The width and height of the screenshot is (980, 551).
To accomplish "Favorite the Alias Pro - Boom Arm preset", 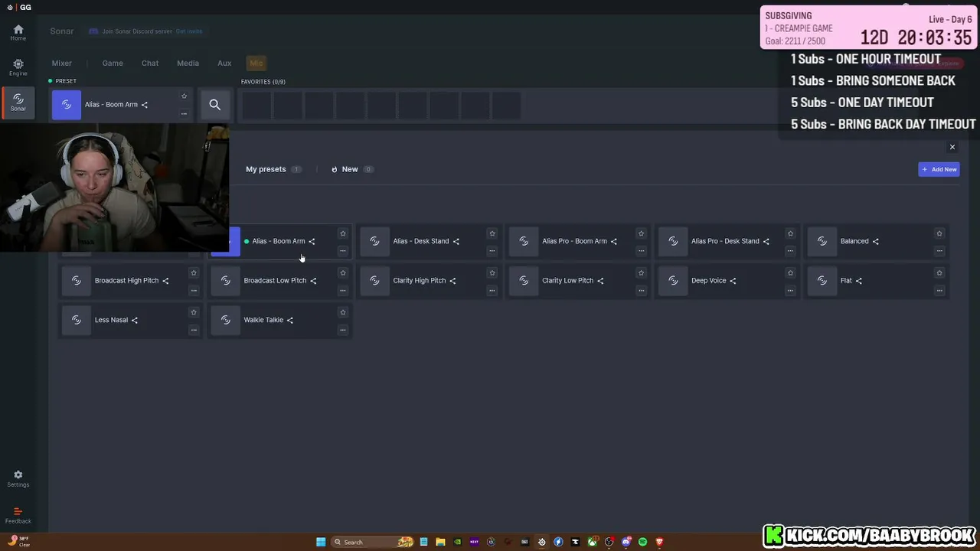I will [641, 233].
